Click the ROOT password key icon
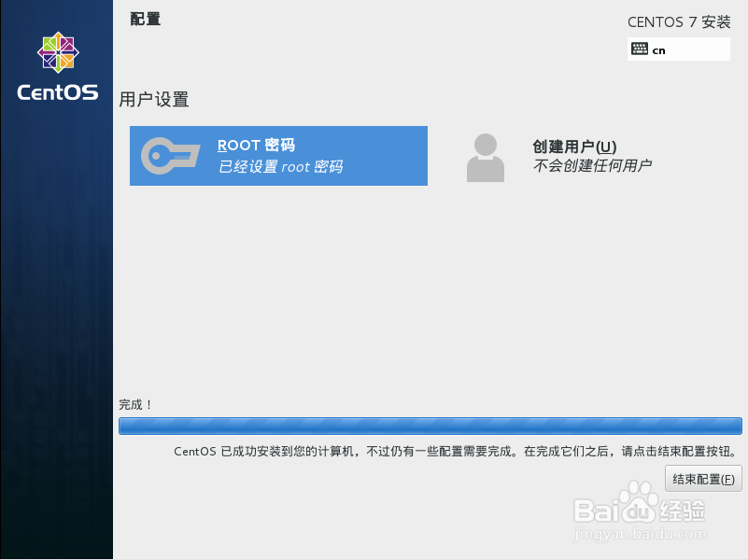Image resolution: width=748 pixels, height=560 pixels. click(170, 156)
